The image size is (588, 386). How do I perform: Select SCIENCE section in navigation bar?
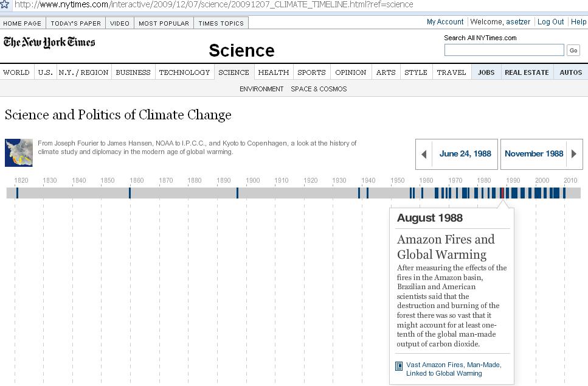coord(233,72)
